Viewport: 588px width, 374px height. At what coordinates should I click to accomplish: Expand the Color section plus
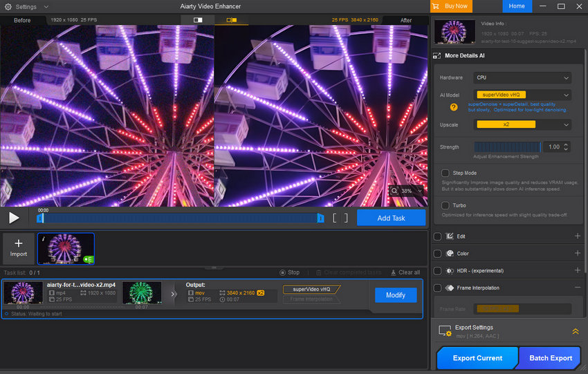tap(578, 253)
